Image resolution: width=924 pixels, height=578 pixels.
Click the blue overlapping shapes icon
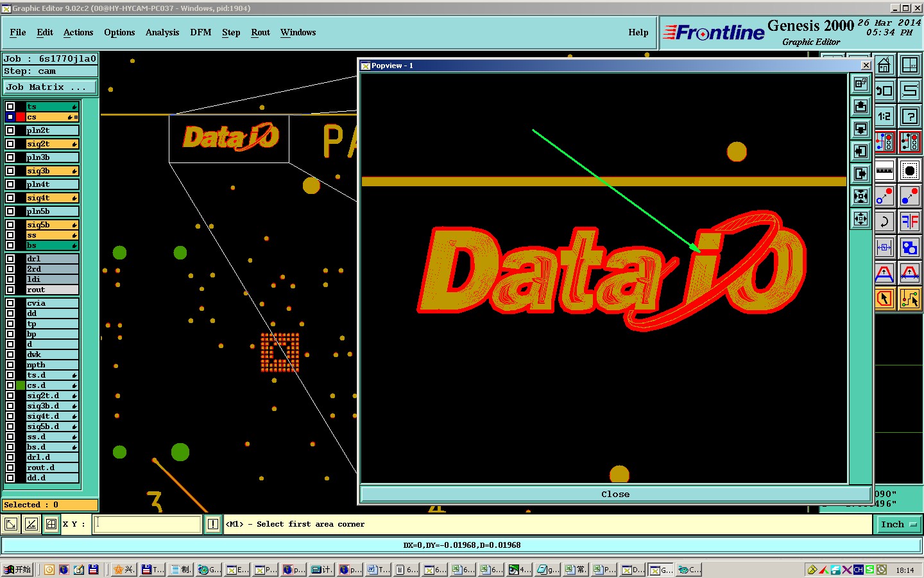click(909, 247)
